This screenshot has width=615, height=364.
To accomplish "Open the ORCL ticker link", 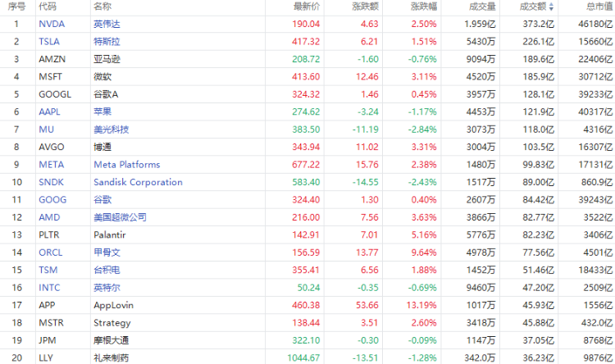I will (x=51, y=253).
